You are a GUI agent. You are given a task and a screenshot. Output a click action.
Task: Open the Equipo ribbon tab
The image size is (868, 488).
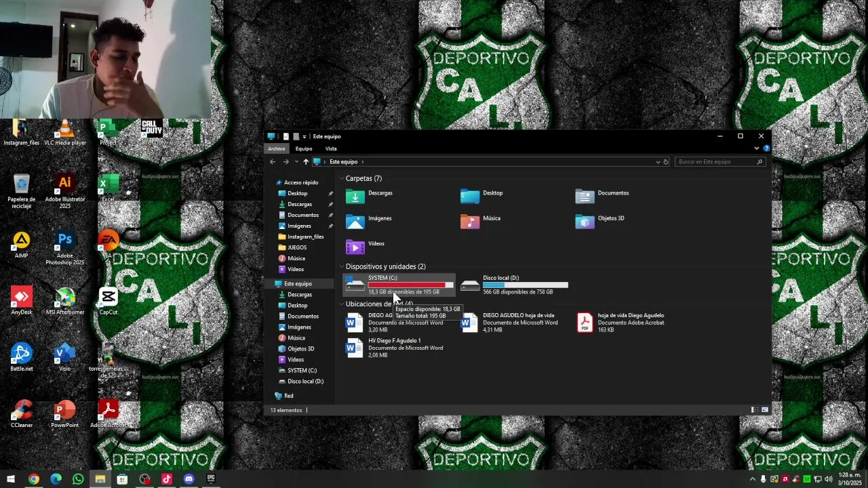[x=304, y=148]
